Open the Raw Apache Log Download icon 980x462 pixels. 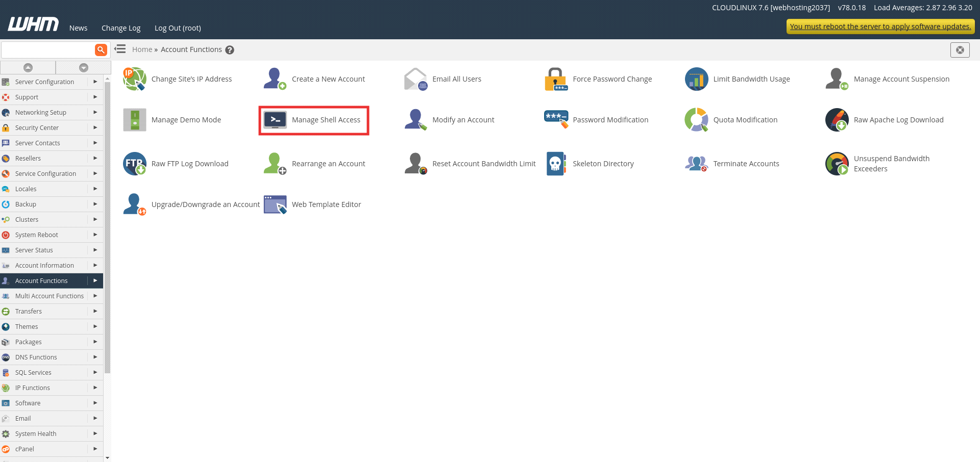click(837, 120)
